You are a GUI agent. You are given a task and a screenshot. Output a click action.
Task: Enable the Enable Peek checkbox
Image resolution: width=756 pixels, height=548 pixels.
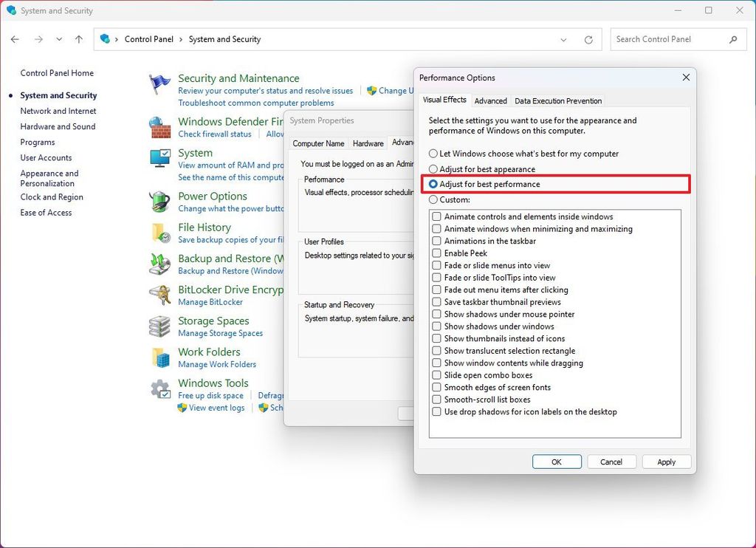(x=436, y=253)
